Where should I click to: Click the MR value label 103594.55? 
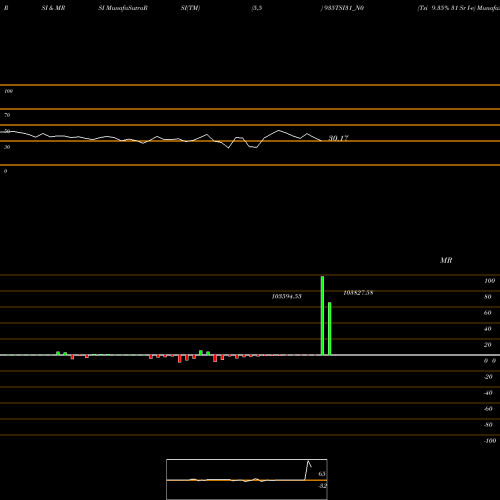tap(287, 296)
